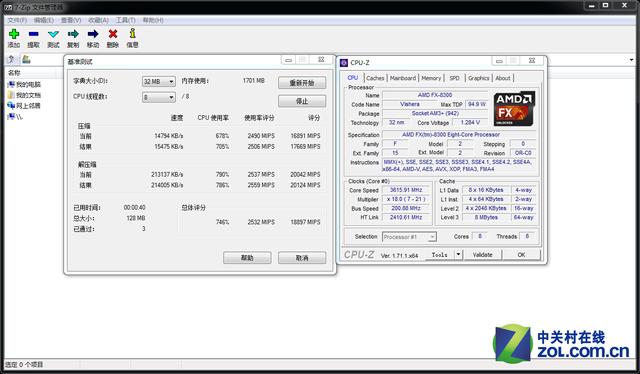Open the CPU threads count dropdown

(158, 97)
